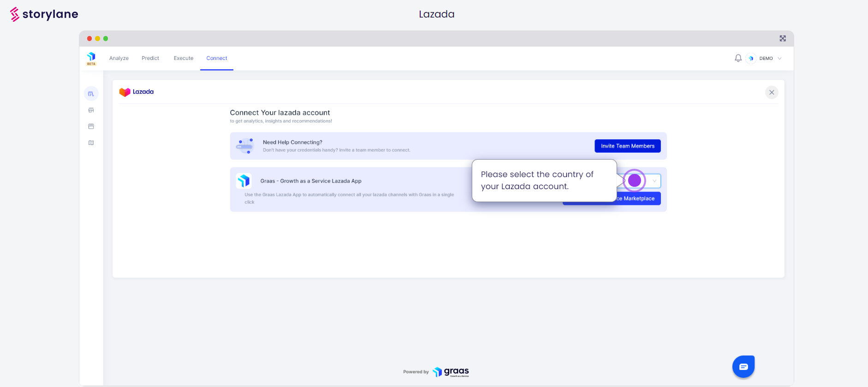Click the purple hotspot beacon
The height and width of the screenshot is (387, 868).
635,181
